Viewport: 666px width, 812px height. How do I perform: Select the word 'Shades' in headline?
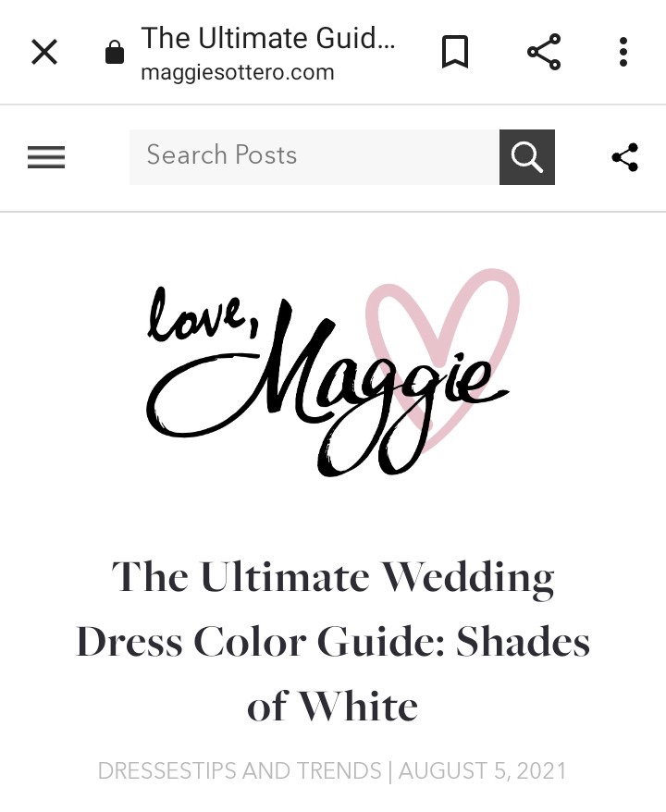point(523,641)
